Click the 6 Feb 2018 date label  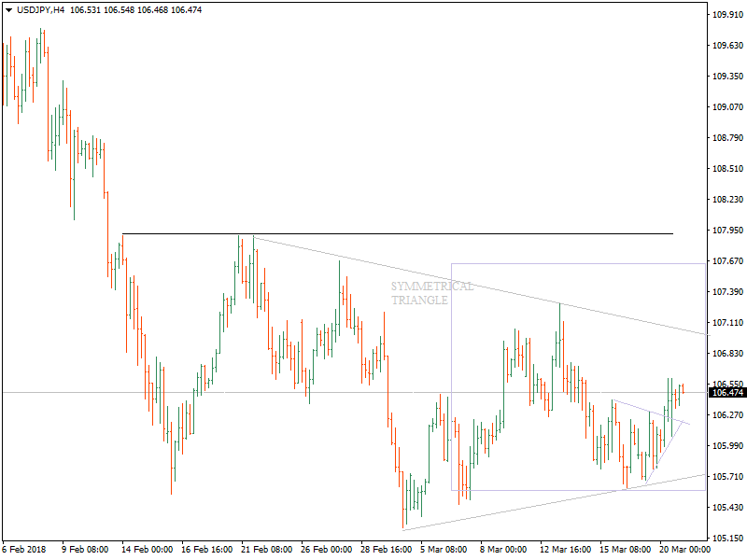(x=23, y=550)
